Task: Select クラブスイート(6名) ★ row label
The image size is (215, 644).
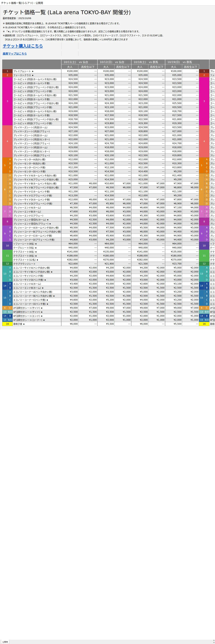Action: point(37,252)
